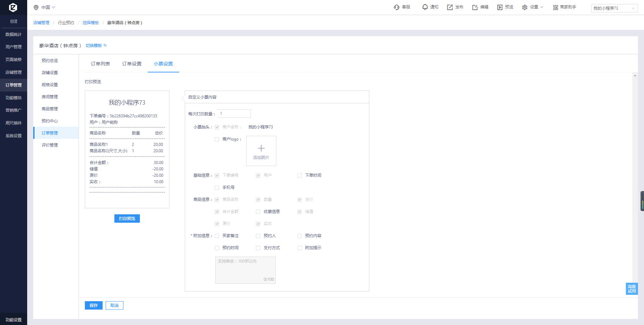
Task: Open the 我的小程序73 app selector dropdown
Action: coord(614,8)
